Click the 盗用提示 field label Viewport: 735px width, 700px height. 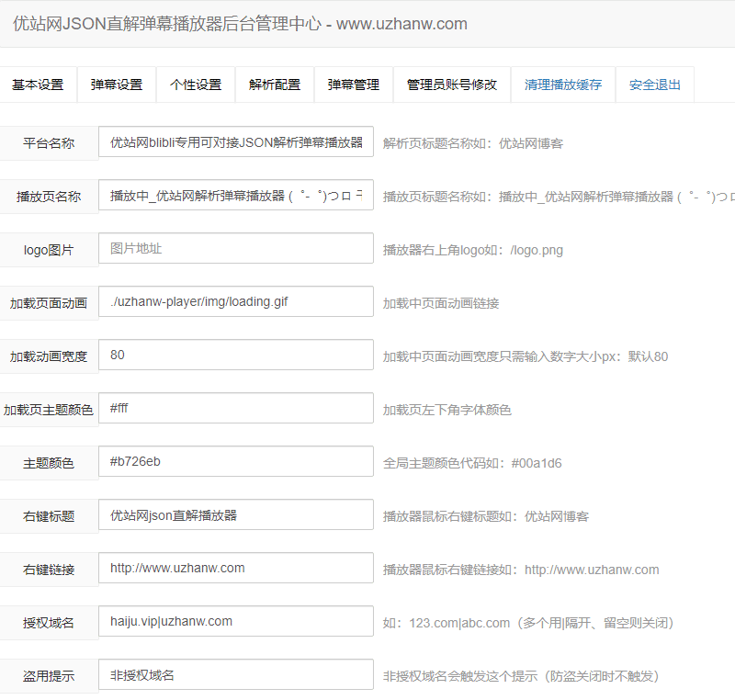(x=49, y=676)
